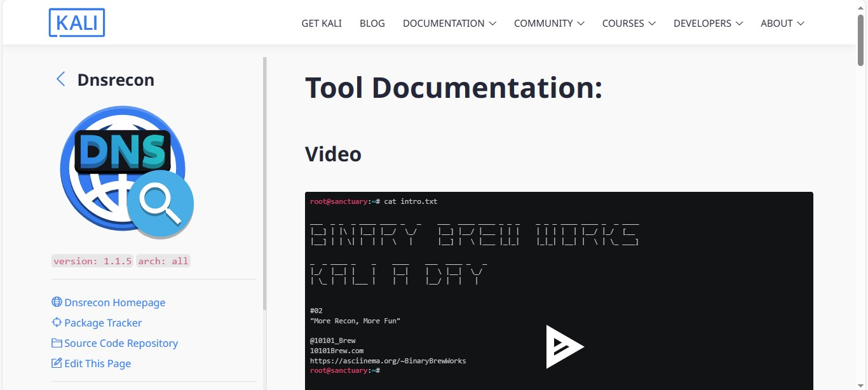Open the Package Tracker link
This screenshot has height=390, width=868.
coord(103,323)
